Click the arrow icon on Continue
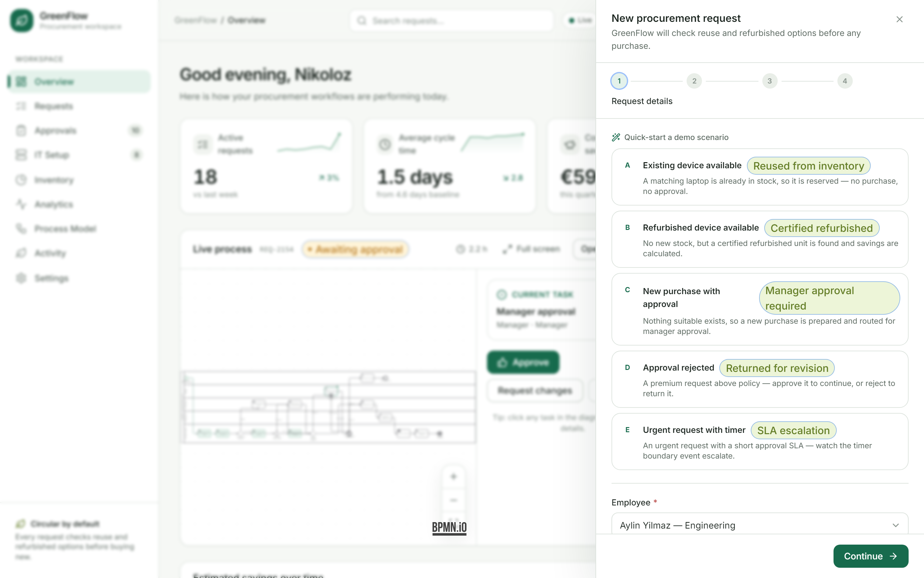The height and width of the screenshot is (578, 924). tap(893, 556)
